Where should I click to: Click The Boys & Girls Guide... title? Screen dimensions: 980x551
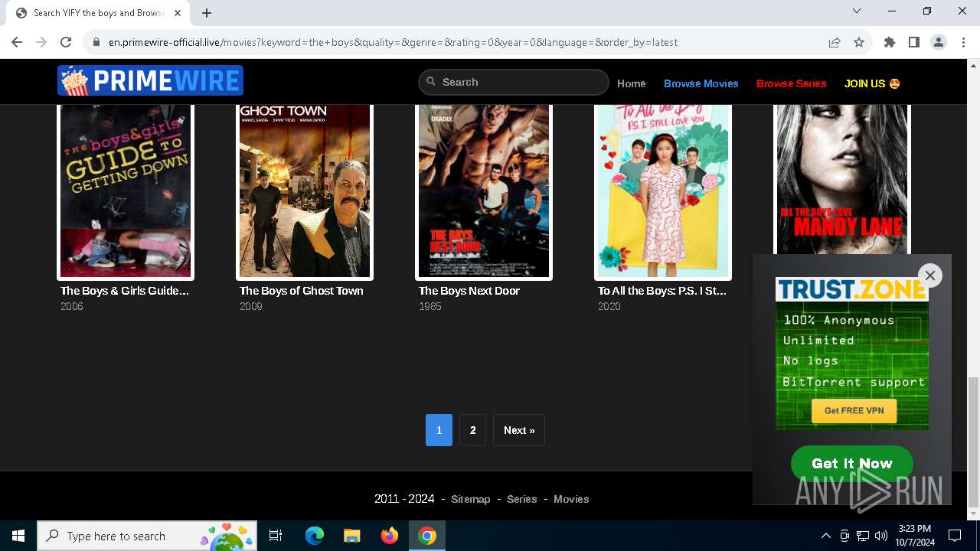125,291
